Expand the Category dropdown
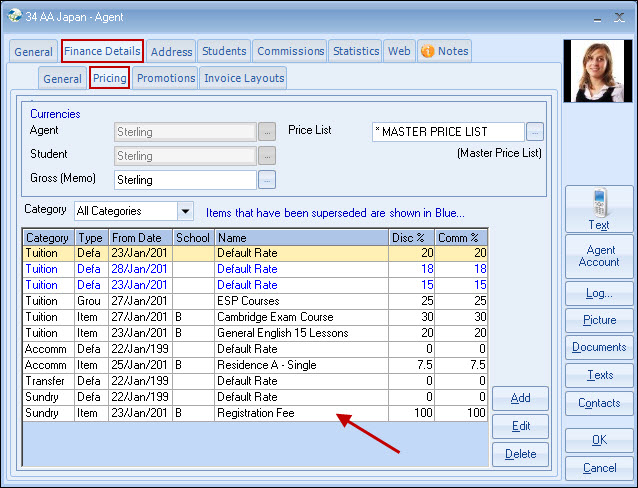638x488 pixels. pos(185,211)
